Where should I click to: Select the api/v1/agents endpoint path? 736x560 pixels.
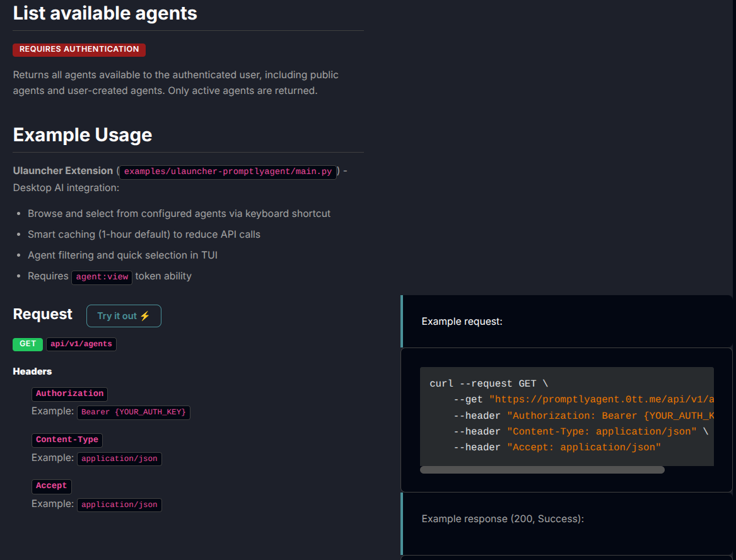click(81, 344)
